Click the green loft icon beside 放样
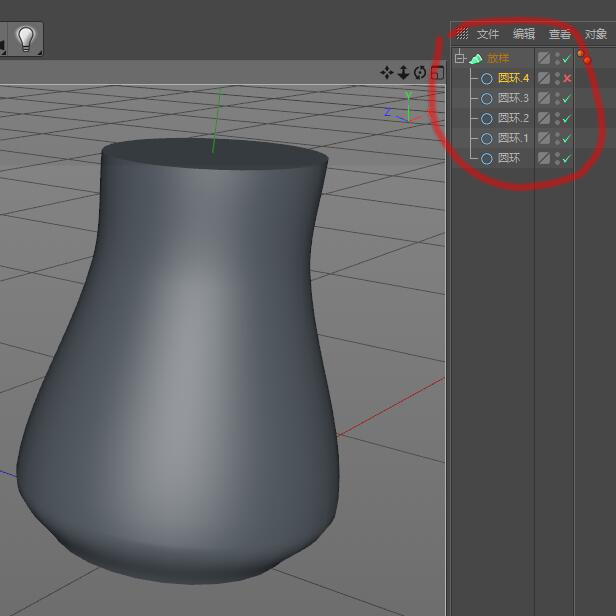This screenshot has height=616, width=616. tap(475, 59)
